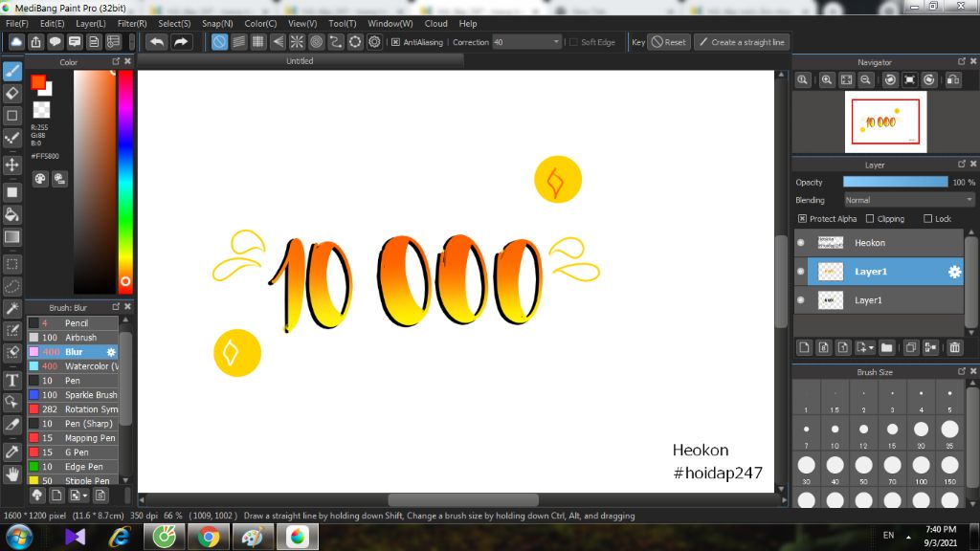Open the Blending mode dropdown
The width and height of the screenshot is (980, 551).
(x=909, y=201)
